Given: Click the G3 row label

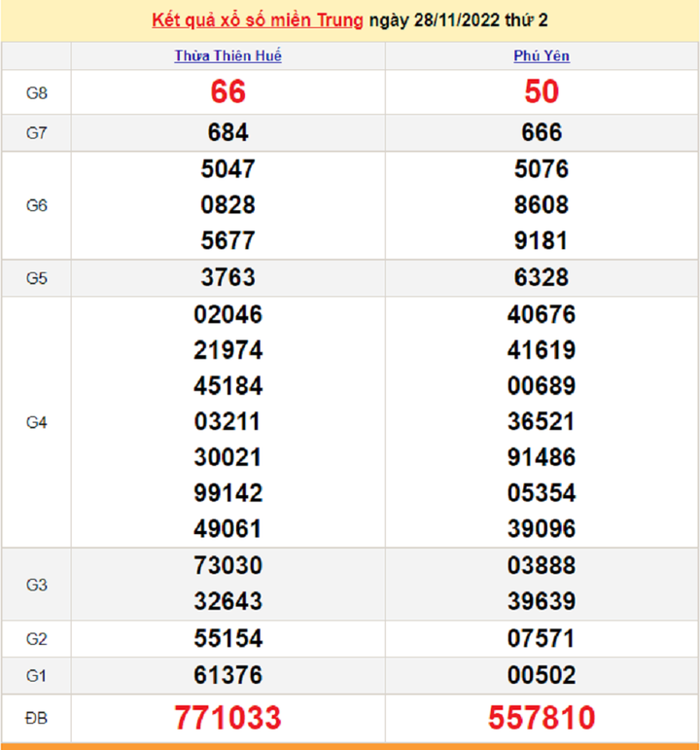Looking at the screenshot, I should tap(37, 584).
